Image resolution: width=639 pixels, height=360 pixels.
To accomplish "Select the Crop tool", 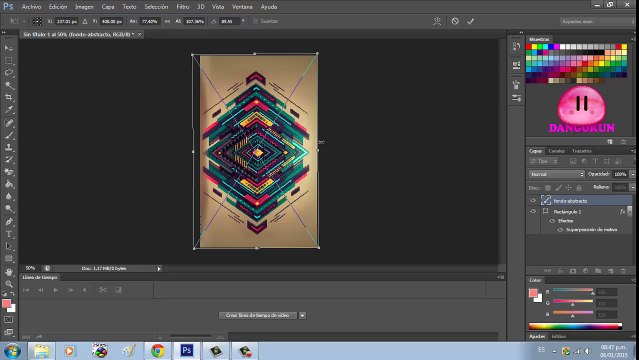I will point(9,98).
